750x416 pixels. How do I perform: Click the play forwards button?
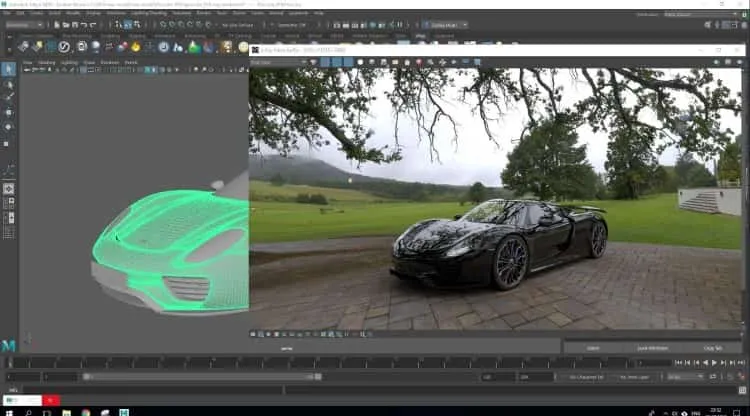715,363
